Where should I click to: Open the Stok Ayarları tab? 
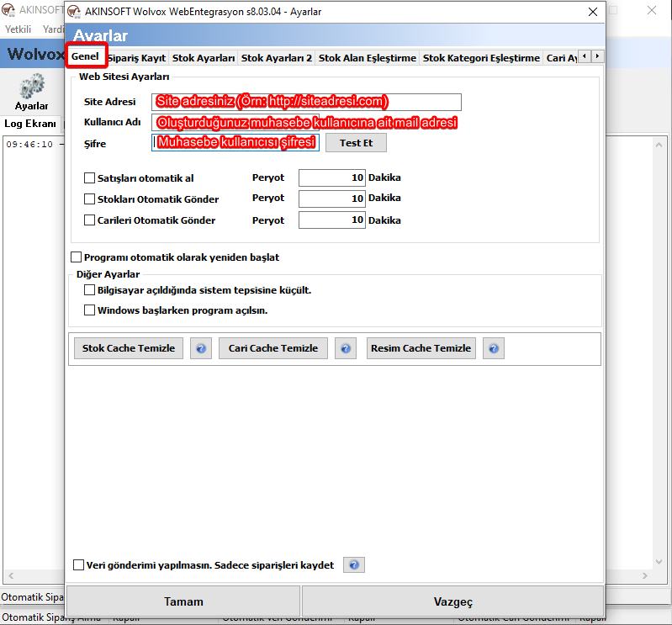204,58
